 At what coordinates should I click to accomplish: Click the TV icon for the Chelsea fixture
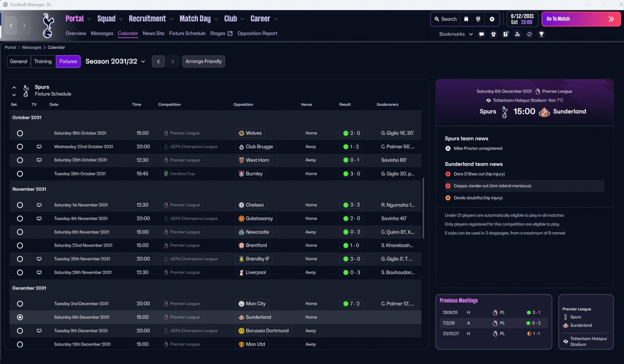pyautogui.click(x=39, y=205)
